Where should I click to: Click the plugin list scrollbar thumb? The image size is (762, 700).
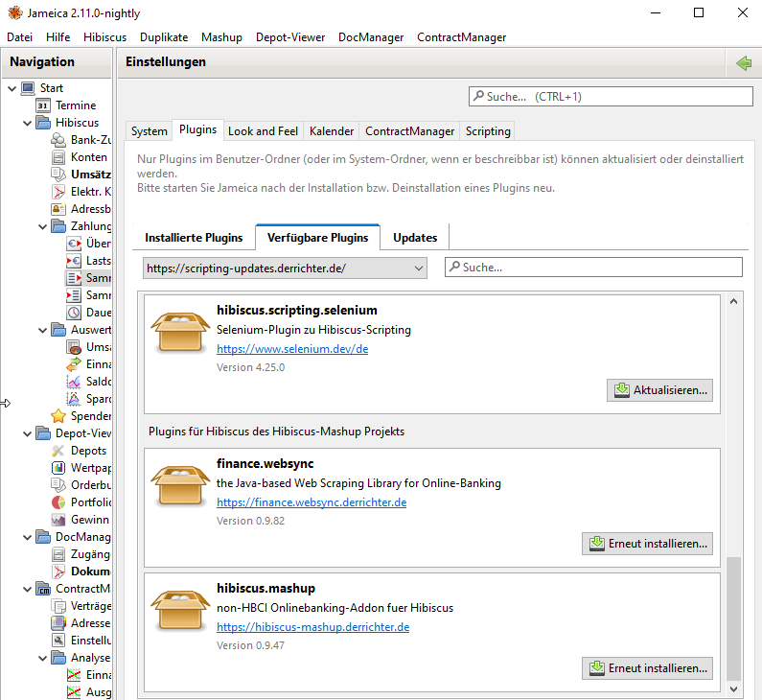(733, 618)
